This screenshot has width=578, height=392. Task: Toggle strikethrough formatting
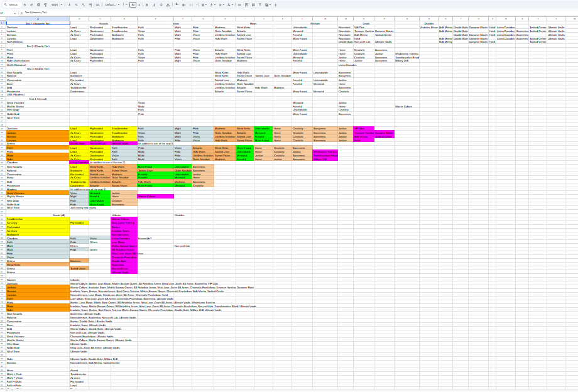[x=161, y=5]
